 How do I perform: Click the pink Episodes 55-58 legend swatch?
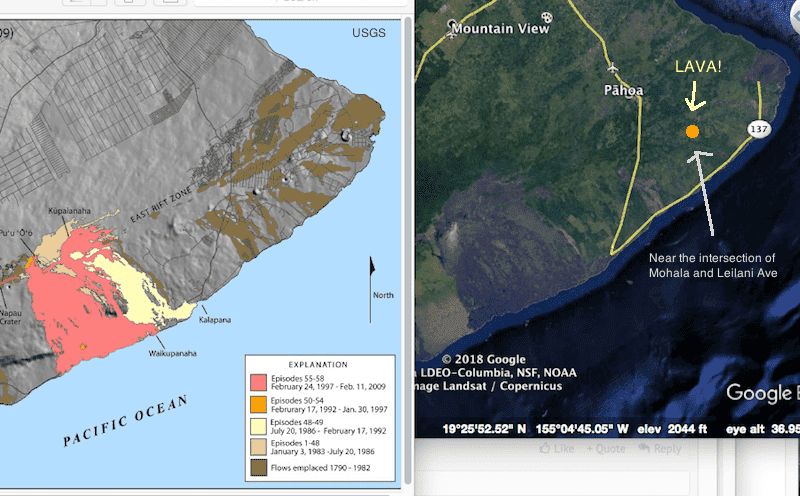[259, 382]
